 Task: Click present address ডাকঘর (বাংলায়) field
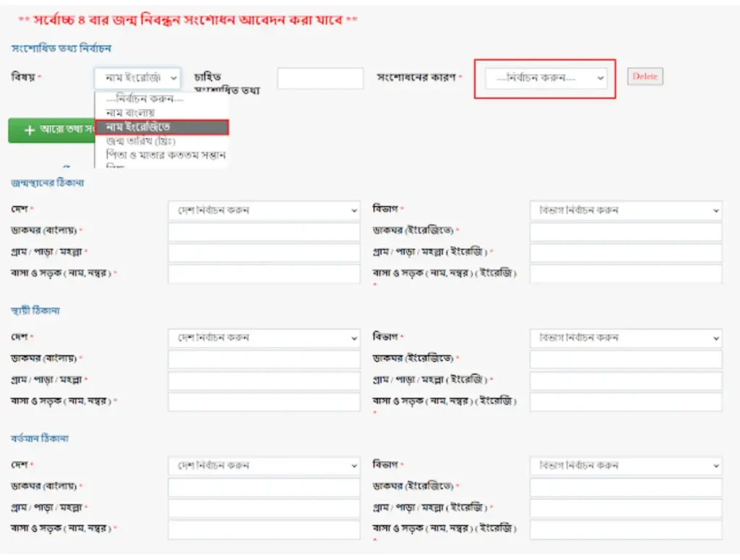coord(264,487)
